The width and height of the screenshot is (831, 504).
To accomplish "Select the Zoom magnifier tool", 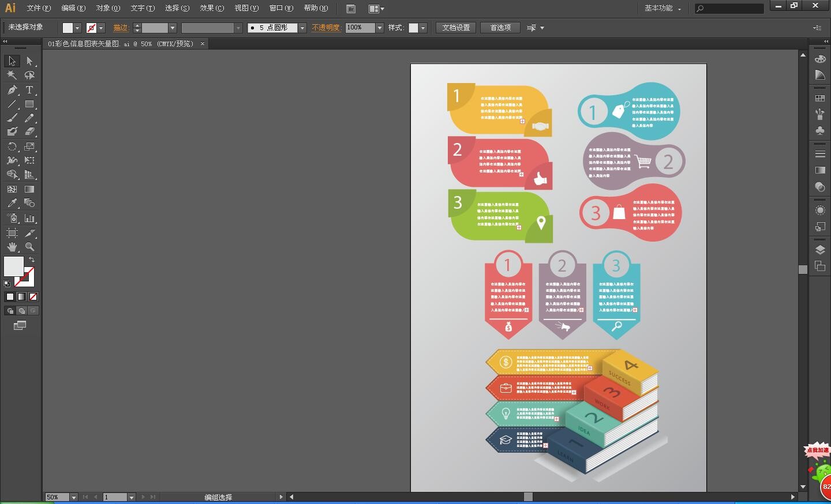I will 29,247.
